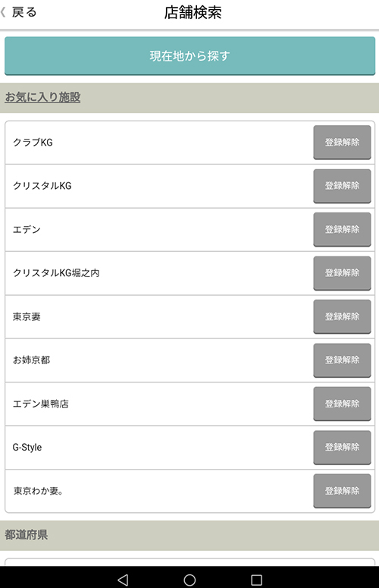Unregister クリスタルKG堀之内 from favorites
379x588 pixels.
point(342,273)
